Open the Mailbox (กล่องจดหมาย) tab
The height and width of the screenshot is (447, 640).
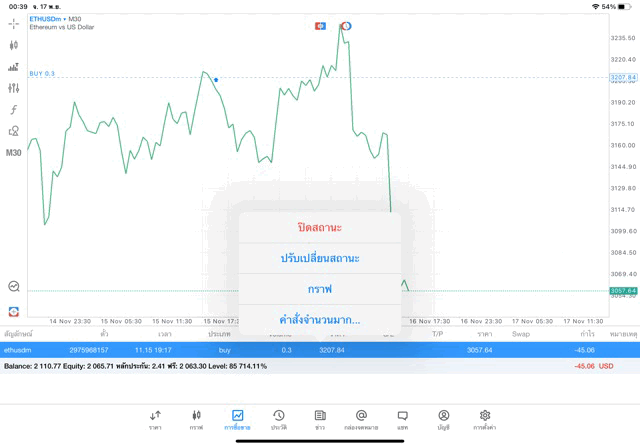point(361,419)
